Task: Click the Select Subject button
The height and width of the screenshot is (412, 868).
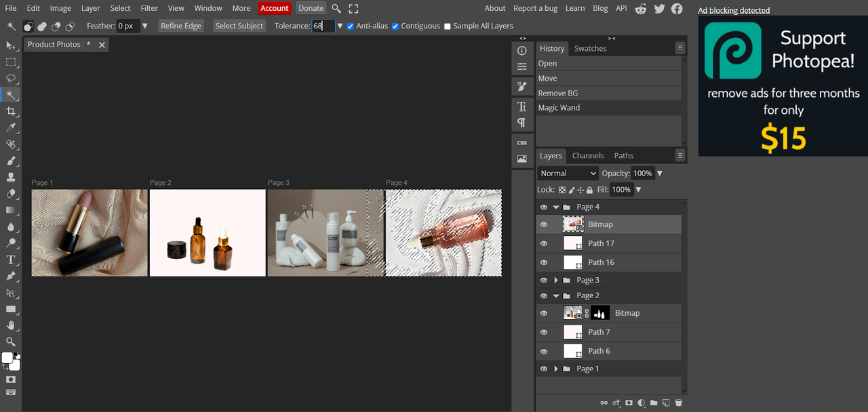Action: tap(239, 26)
